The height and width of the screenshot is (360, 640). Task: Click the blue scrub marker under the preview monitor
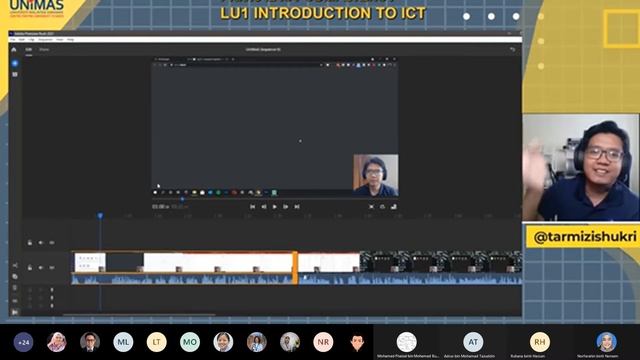click(x=182, y=200)
